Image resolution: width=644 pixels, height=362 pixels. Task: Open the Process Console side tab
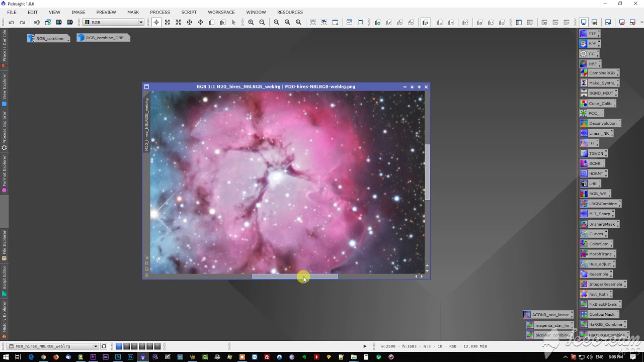coord(4,49)
